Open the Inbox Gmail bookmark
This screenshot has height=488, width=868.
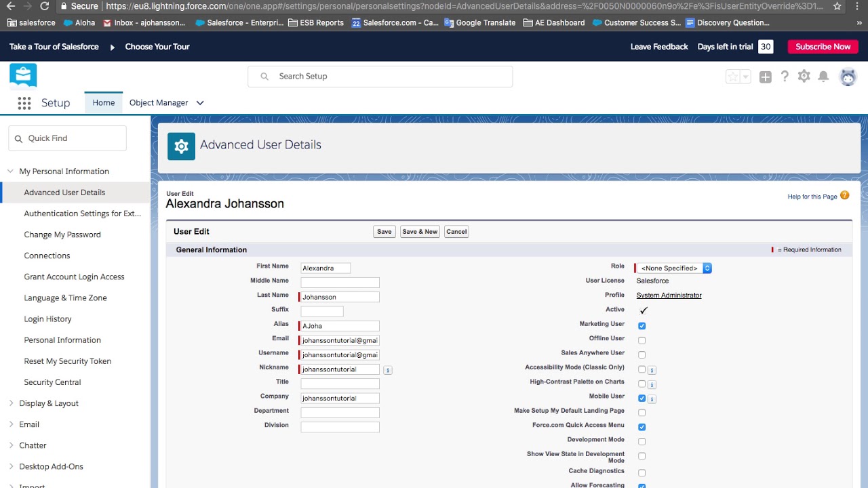(x=144, y=22)
